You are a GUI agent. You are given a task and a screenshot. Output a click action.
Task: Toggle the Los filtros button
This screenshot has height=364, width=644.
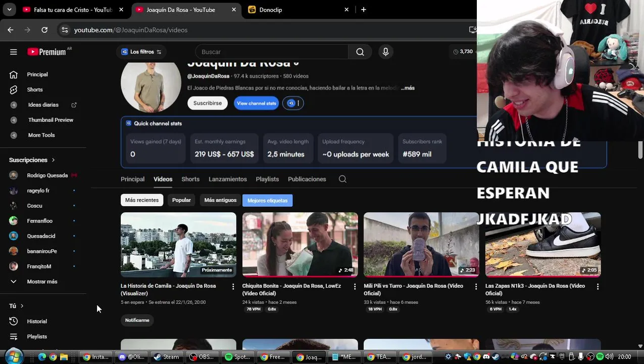coord(141,52)
